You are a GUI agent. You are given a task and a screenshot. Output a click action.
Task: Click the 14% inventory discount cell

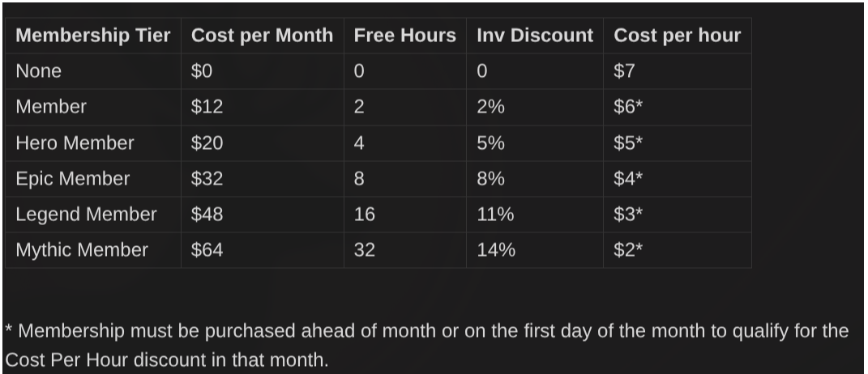pos(535,250)
